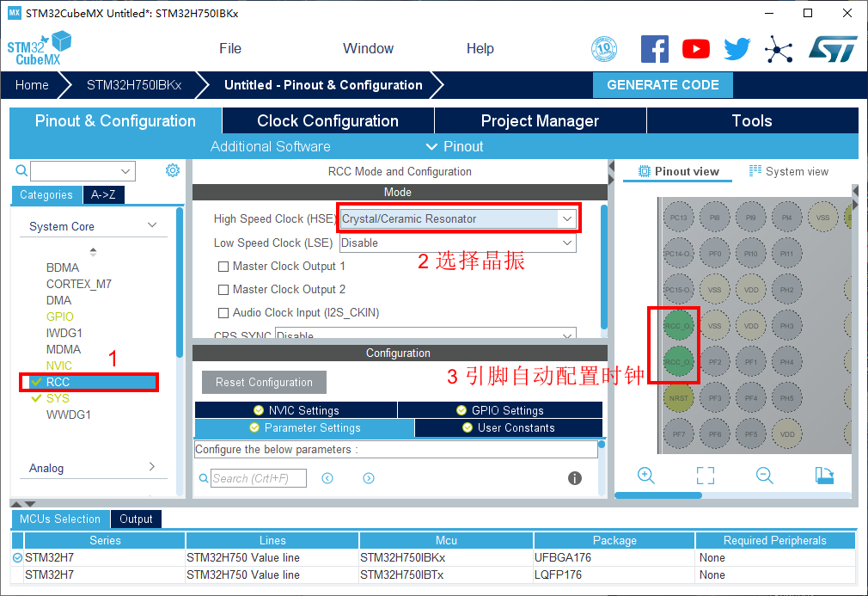868x596 pixels.
Task: Enable Master Clock Output 2 checkbox
Action: (x=223, y=290)
